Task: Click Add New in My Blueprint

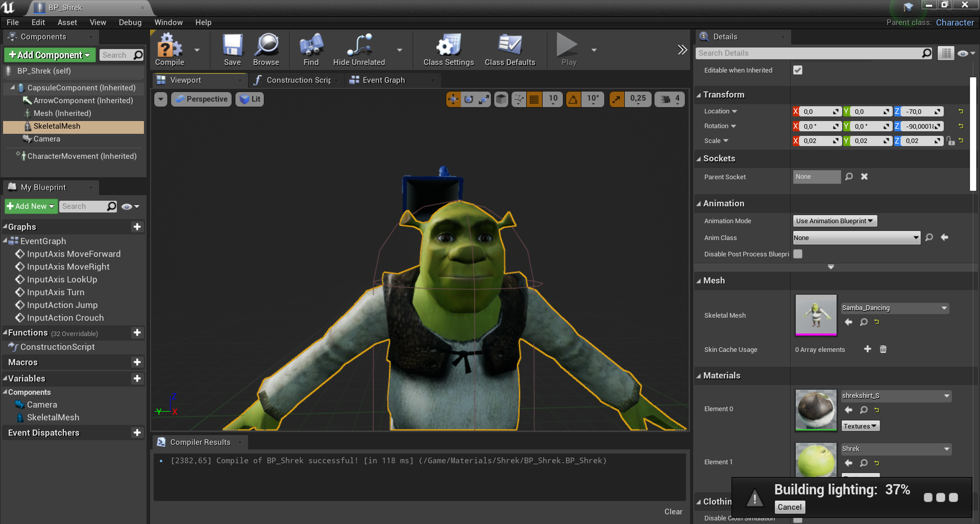Action: (x=31, y=206)
